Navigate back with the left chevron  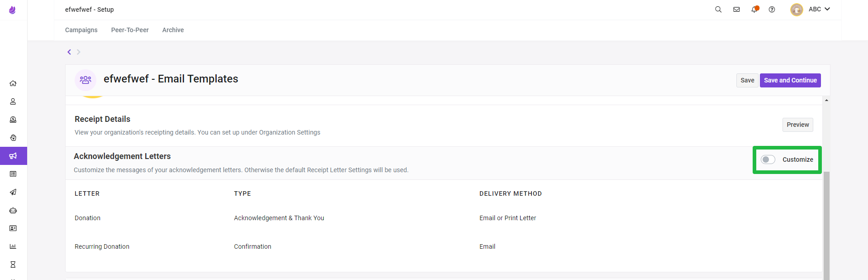click(x=69, y=52)
